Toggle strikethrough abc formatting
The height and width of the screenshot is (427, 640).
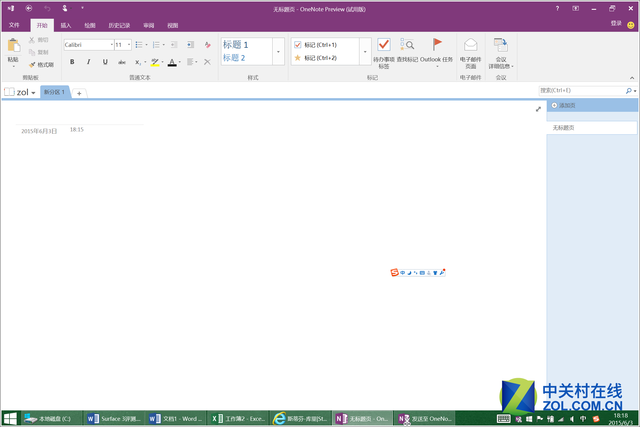(122, 62)
